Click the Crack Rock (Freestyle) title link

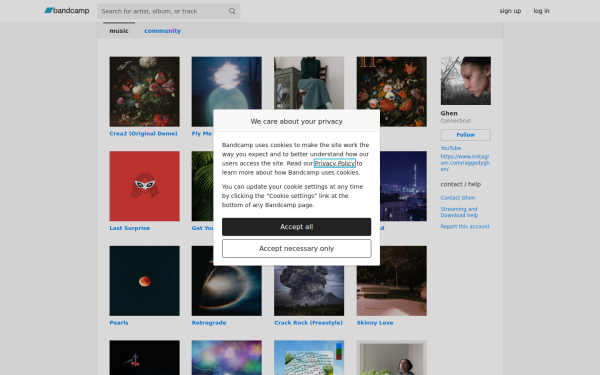(x=308, y=323)
